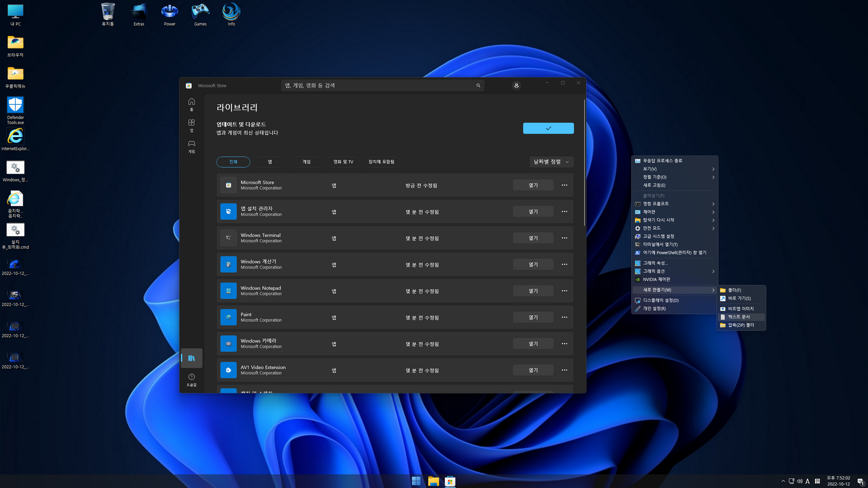Click the blue checkmark update button

(x=548, y=128)
